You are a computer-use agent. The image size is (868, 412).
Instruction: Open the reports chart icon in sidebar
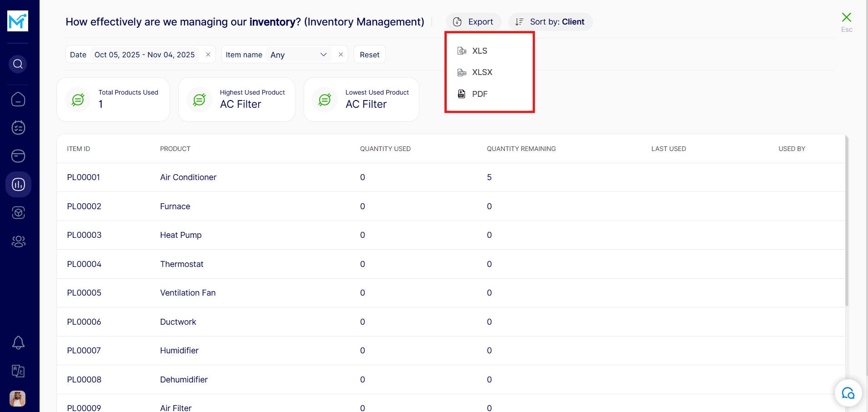click(18, 184)
